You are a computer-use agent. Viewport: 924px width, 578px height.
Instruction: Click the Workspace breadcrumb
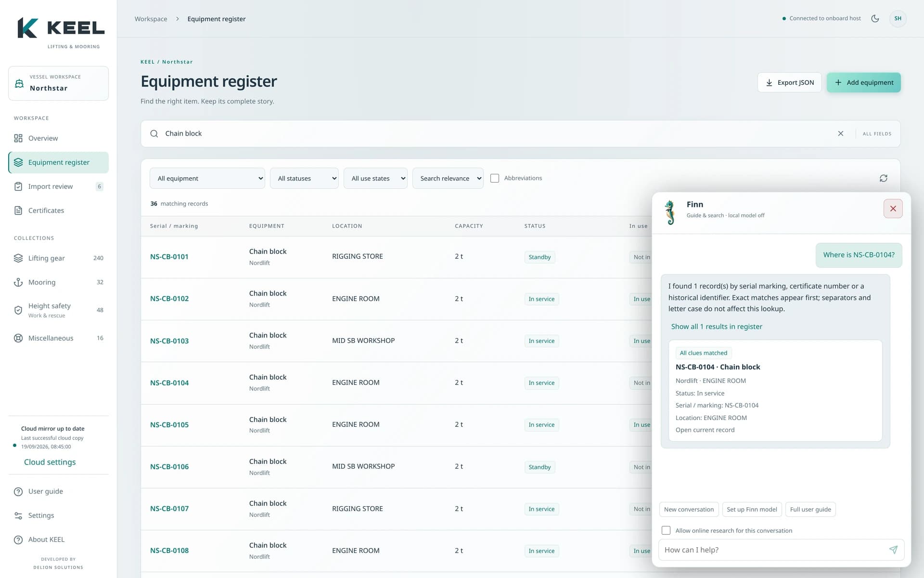coord(151,19)
